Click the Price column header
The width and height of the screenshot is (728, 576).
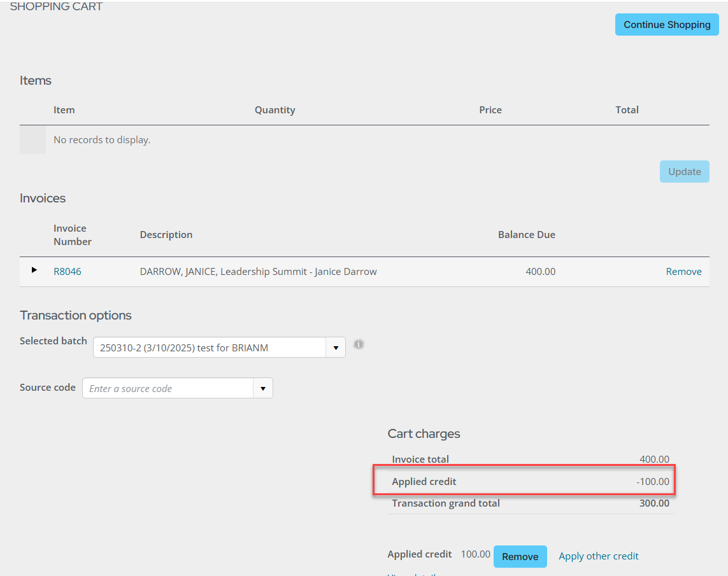coord(490,110)
